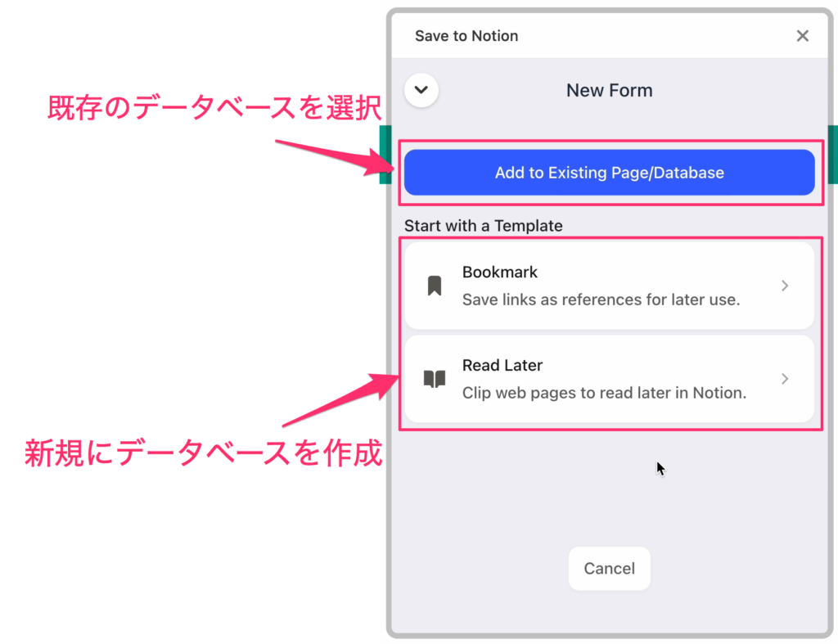This screenshot has width=838, height=644.
Task: Click the Start with a Template label
Action: tap(483, 226)
